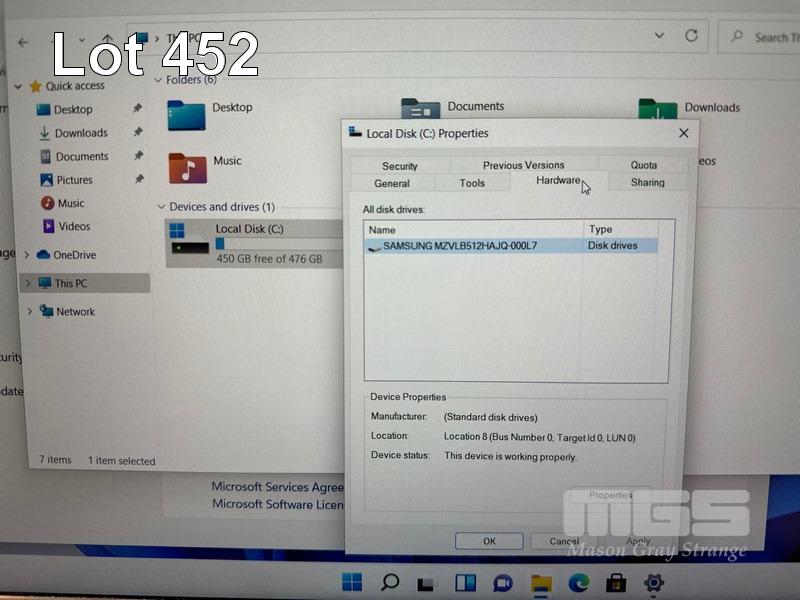The width and height of the screenshot is (800, 600).
Task: Click the refresh button beside address bar
Action: [x=691, y=36]
